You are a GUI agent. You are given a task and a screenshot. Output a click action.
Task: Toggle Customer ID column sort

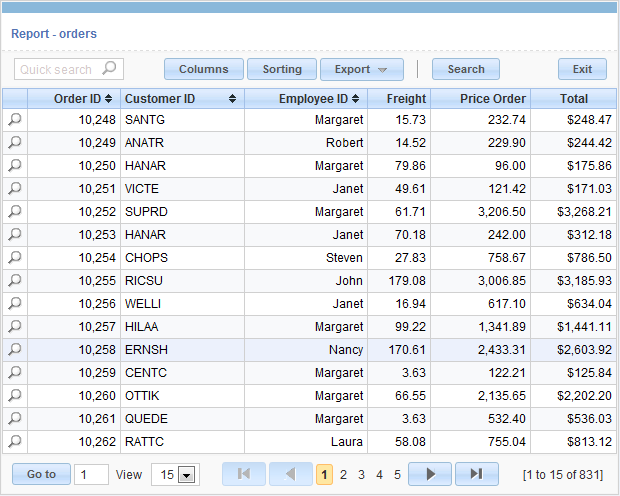pos(233,99)
